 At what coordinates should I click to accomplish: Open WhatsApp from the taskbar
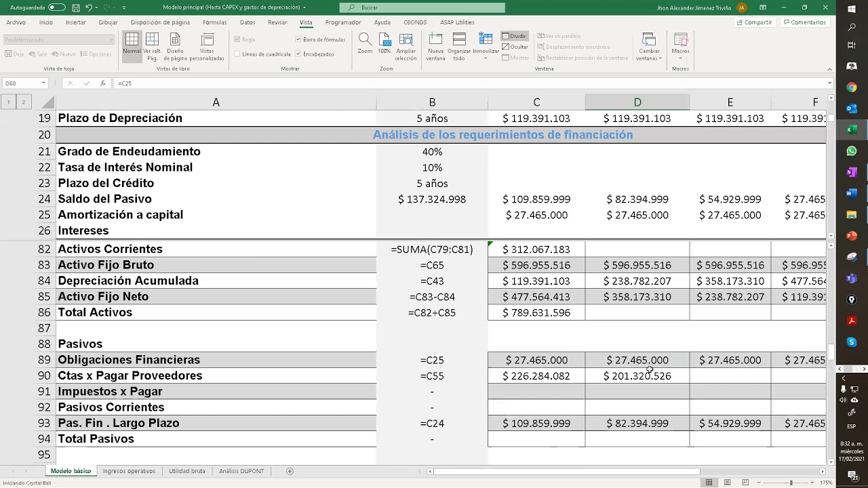point(852,151)
